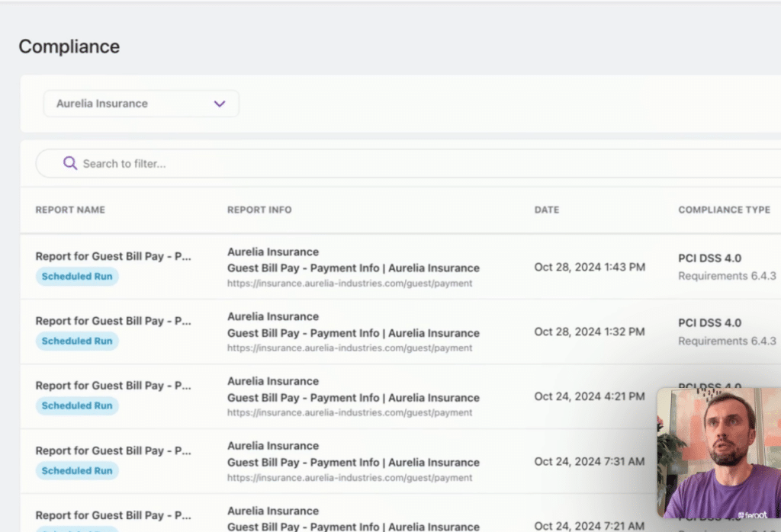Click Scheduled Run badge in 4:21 PM row

coord(77,405)
